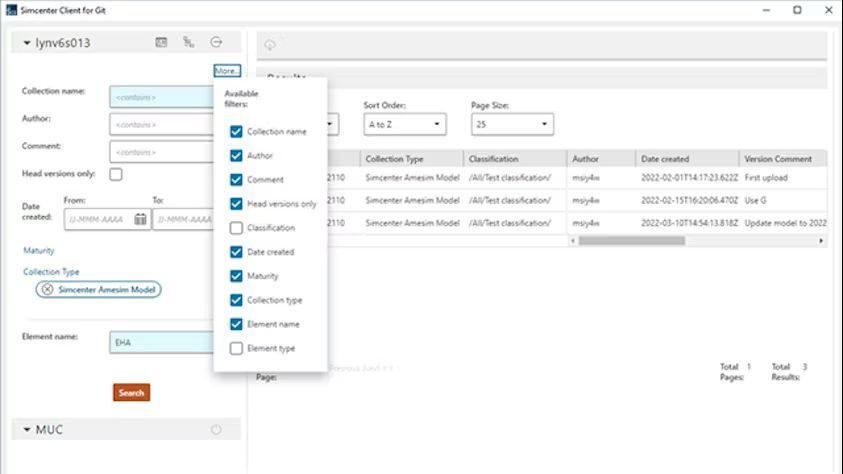Uncheck the Collection type filter
Viewport: 843px width, 474px height.
tap(236, 300)
